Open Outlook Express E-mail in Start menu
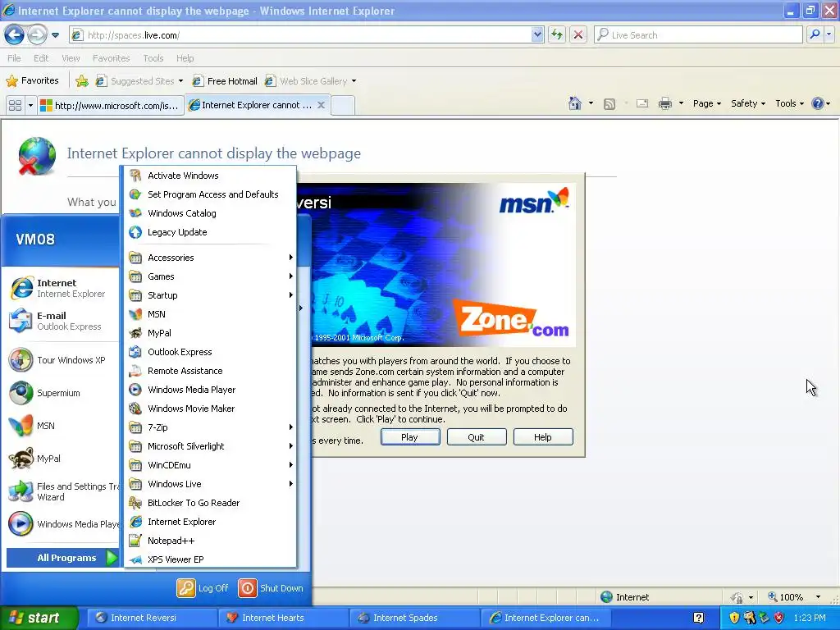This screenshot has width=840, height=630. (x=62, y=321)
